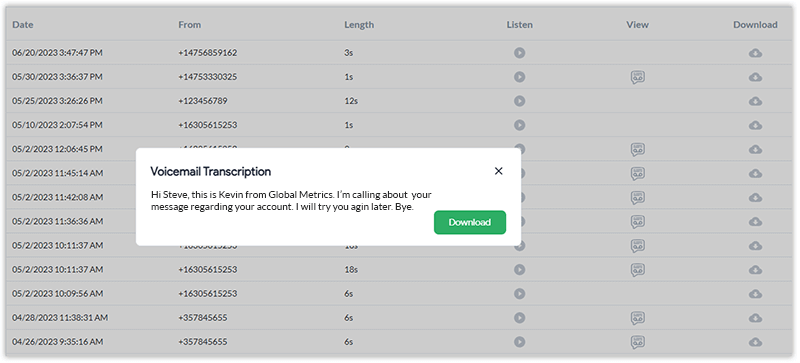800x363 pixels.
Task: View transcription of 05/2/2023 11:42:08 AM voicemail
Action: click(x=637, y=198)
